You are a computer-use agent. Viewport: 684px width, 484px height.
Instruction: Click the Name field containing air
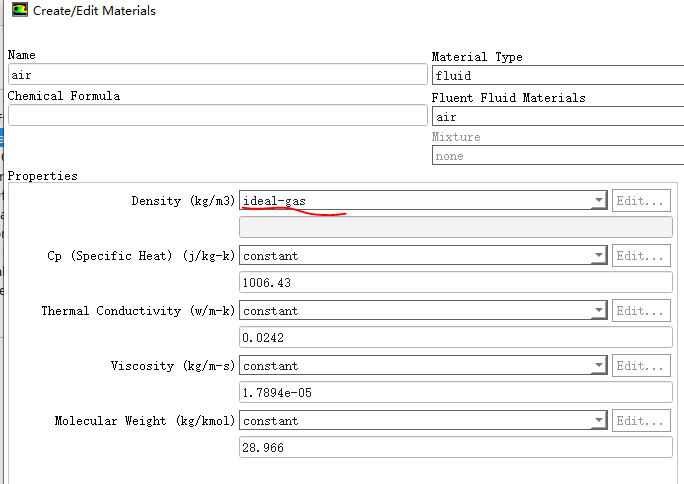(217, 75)
